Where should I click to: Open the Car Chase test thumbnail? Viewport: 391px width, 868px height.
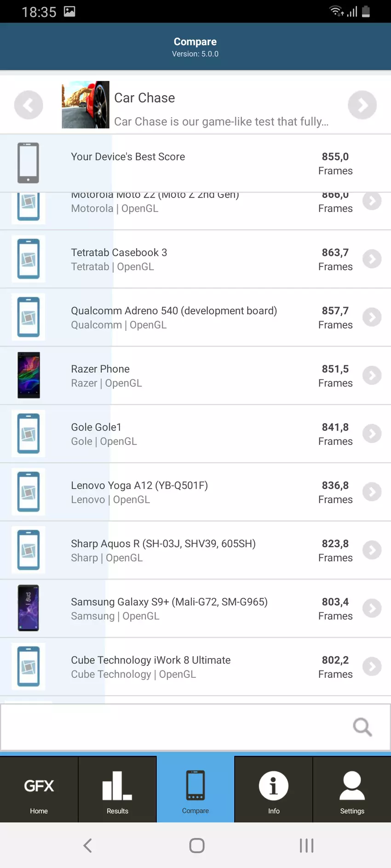[86, 105]
